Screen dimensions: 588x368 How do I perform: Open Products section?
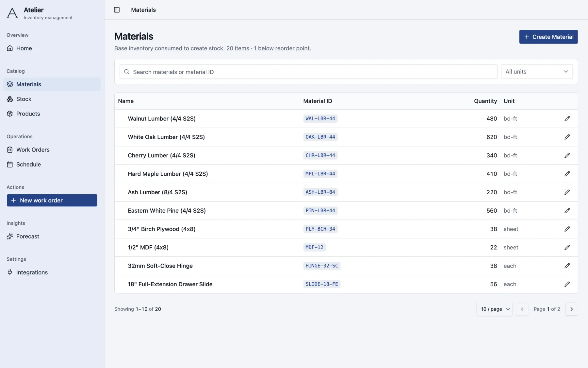52,114
